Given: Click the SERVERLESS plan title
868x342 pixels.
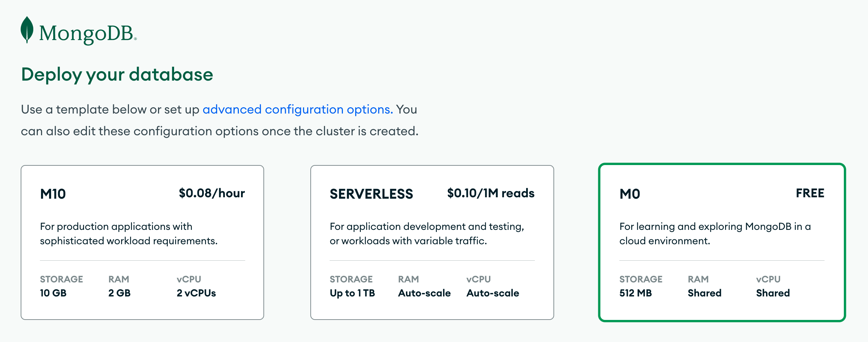Looking at the screenshot, I should point(371,194).
